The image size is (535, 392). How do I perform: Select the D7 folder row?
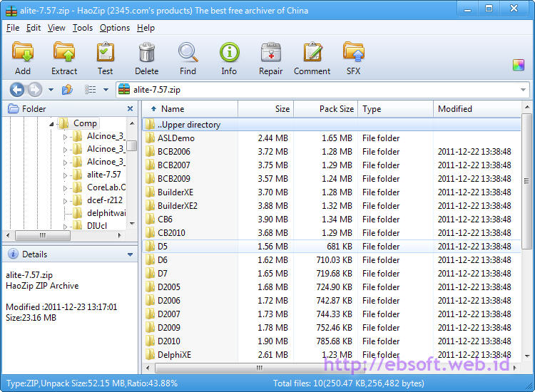(332, 274)
